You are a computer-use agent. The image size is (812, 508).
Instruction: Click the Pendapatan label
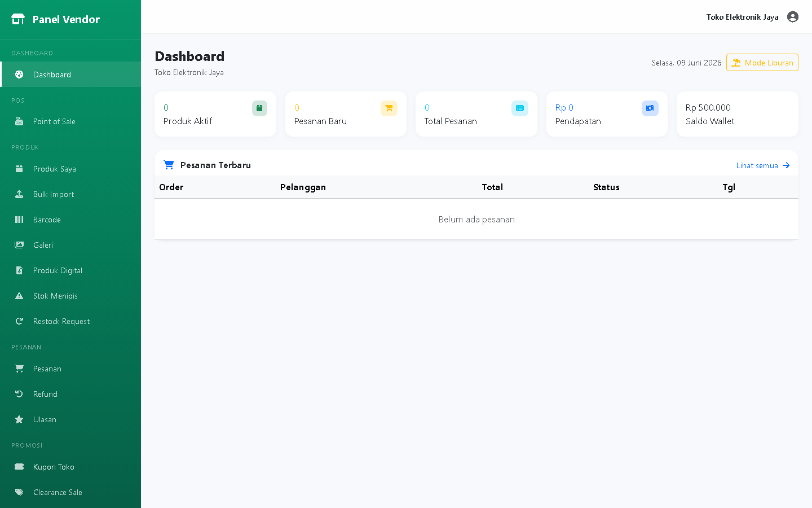(578, 121)
